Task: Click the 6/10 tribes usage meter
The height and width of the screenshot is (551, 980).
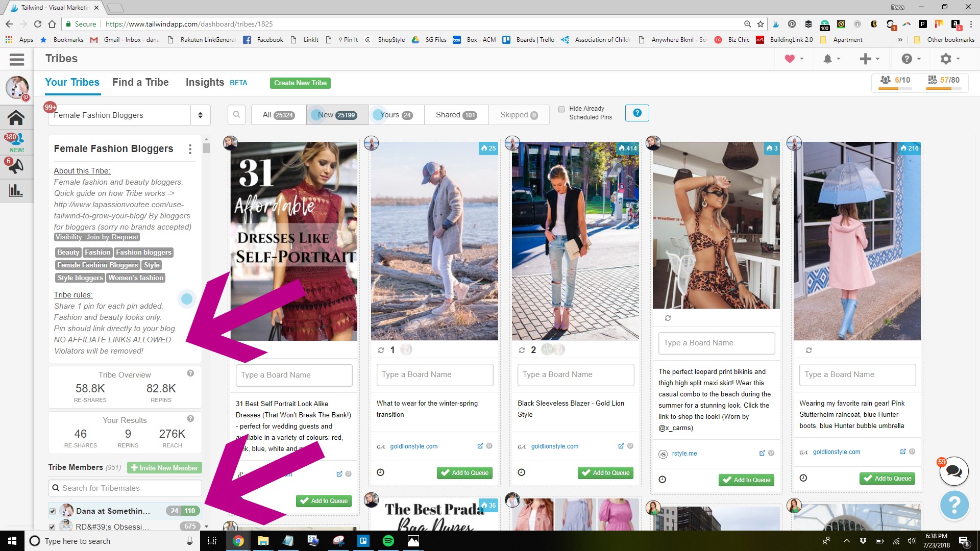Action: coord(896,82)
